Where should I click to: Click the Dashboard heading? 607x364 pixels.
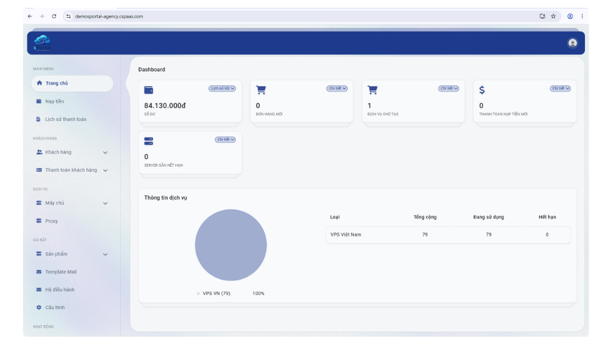[152, 70]
